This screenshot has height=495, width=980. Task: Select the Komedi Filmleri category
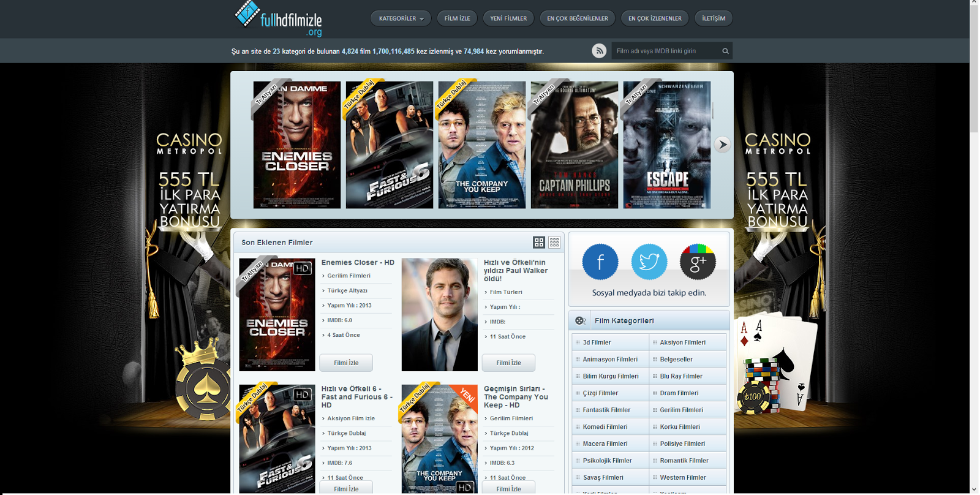[610, 427]
